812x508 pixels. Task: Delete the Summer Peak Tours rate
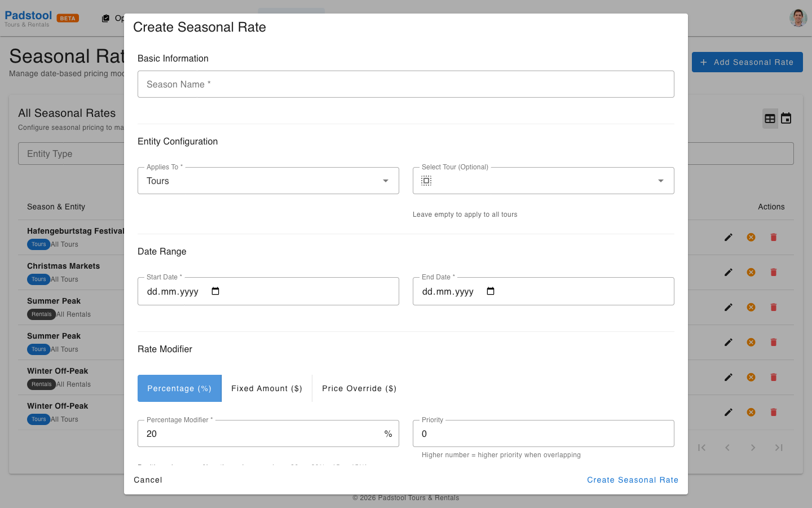tap(774, 342)
